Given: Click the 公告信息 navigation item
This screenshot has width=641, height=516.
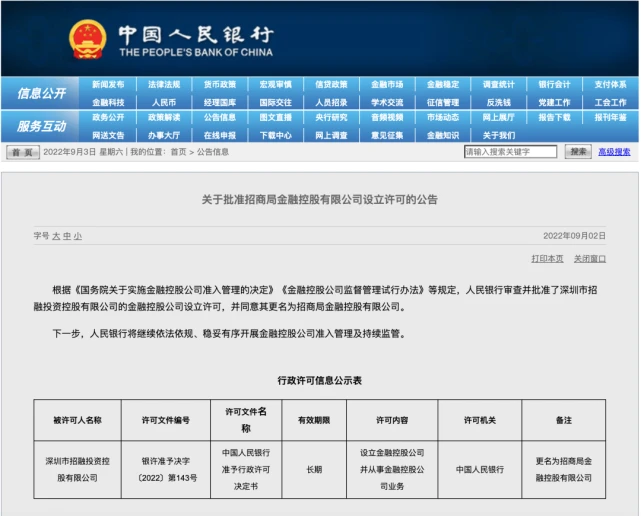Looking at the screenshot, I should pos(219,118).
